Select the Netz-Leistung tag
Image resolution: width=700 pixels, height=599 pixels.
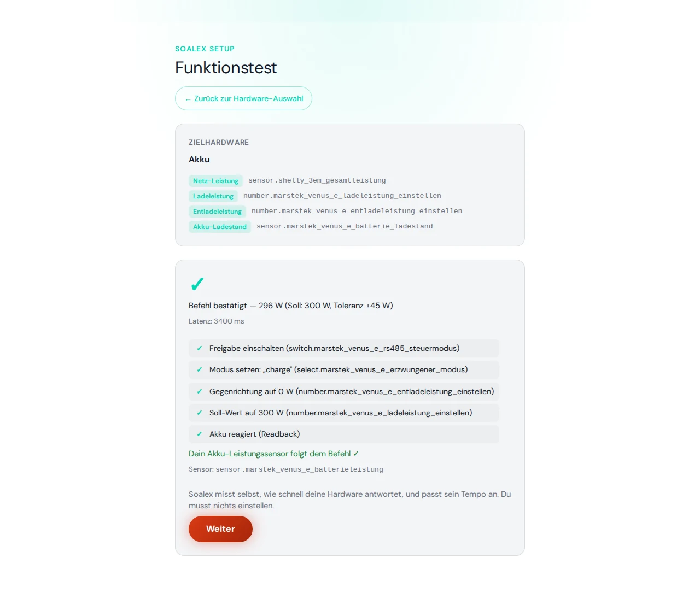215,181
